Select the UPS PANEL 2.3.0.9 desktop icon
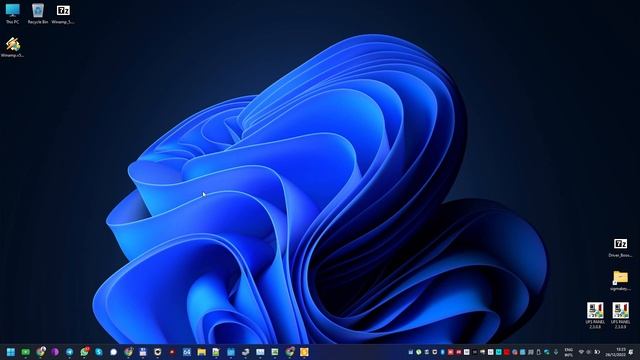This screenshot has width=640, height=360. click(x=620, y=316)
